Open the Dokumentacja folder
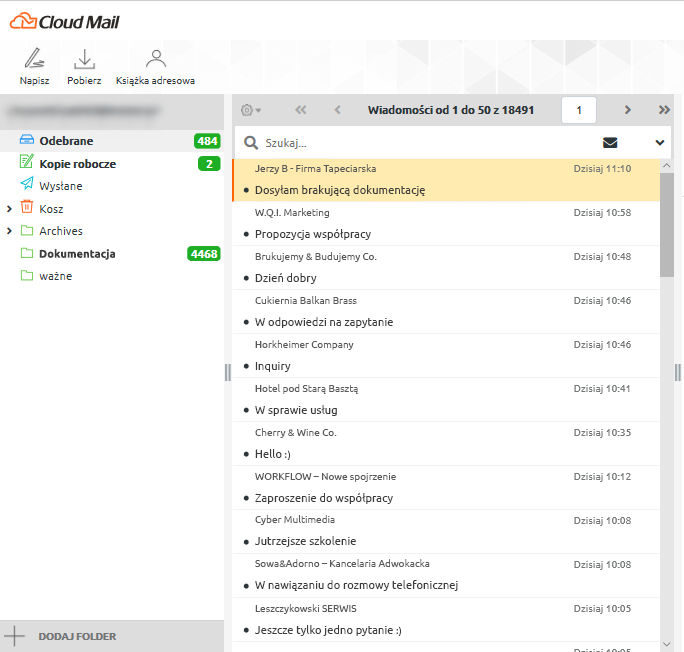684x652 pixels. pos(77,254)
